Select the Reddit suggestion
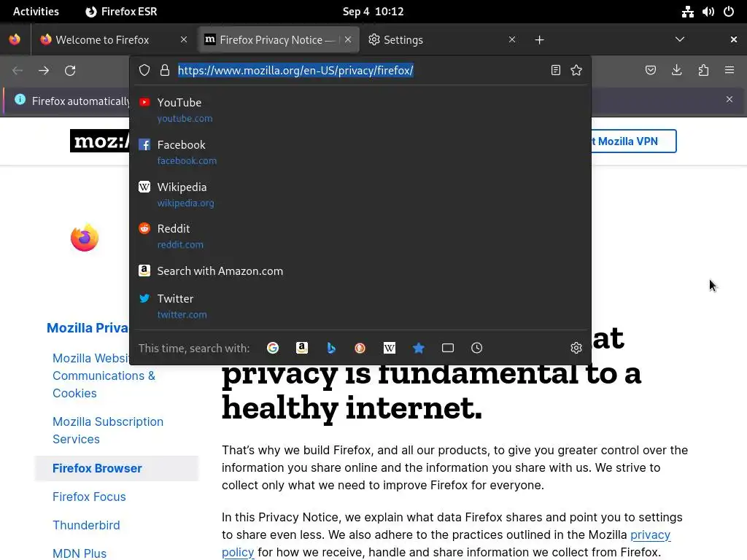The image size is (747, 560). click(360, 236)
